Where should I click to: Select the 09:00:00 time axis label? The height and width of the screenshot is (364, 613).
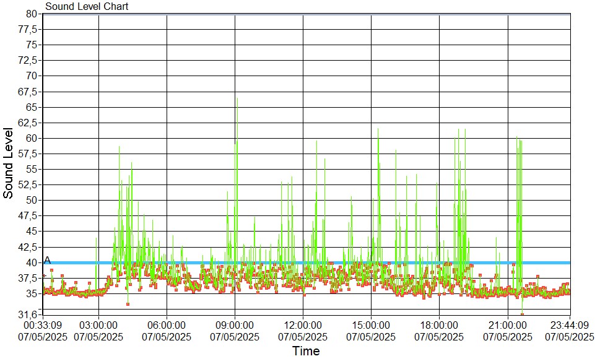[x=235, y=324]
